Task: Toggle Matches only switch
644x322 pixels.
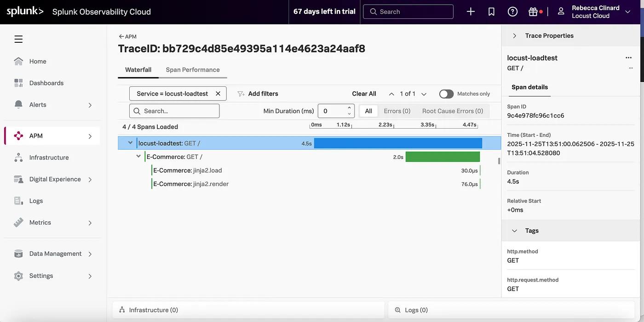Action: pos(446,94)
